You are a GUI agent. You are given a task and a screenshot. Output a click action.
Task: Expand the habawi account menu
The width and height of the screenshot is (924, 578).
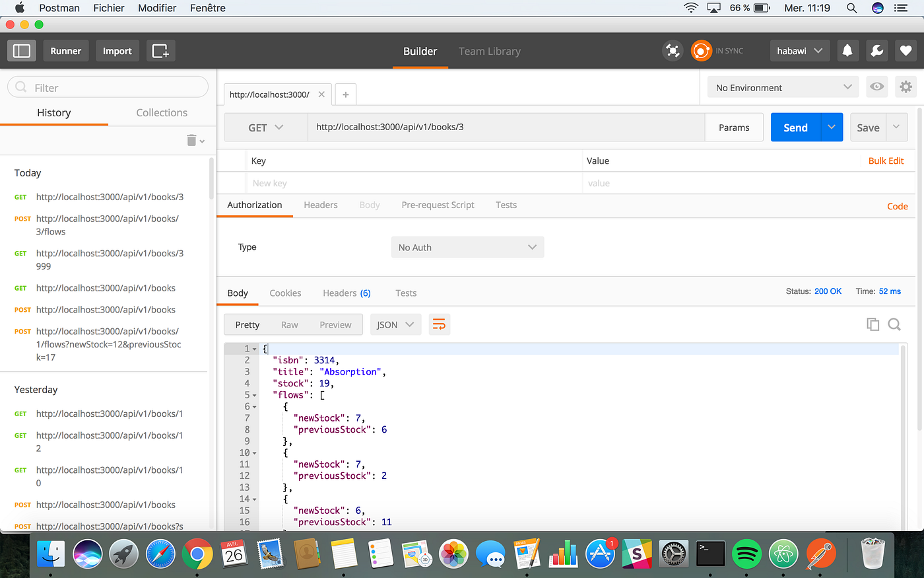799,50
